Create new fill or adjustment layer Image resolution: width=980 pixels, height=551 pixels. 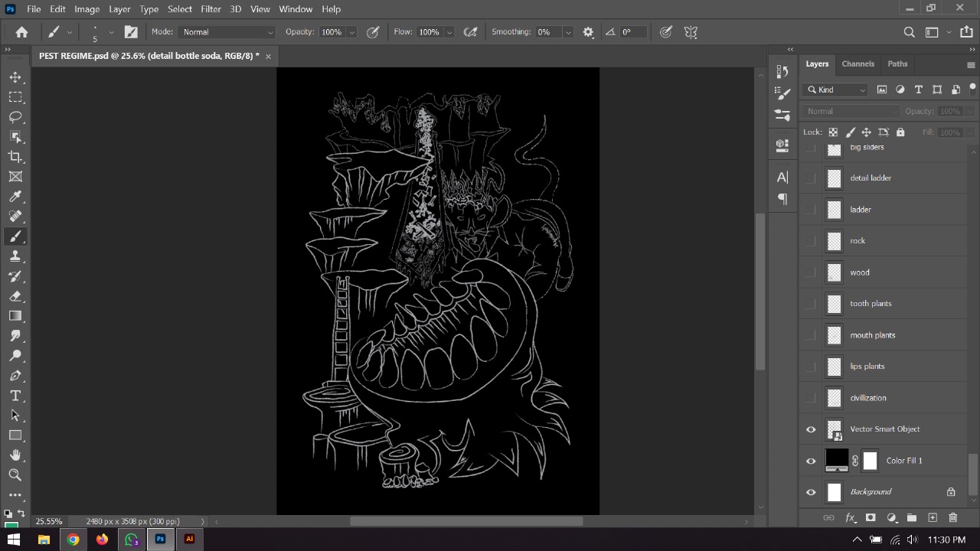891,518
